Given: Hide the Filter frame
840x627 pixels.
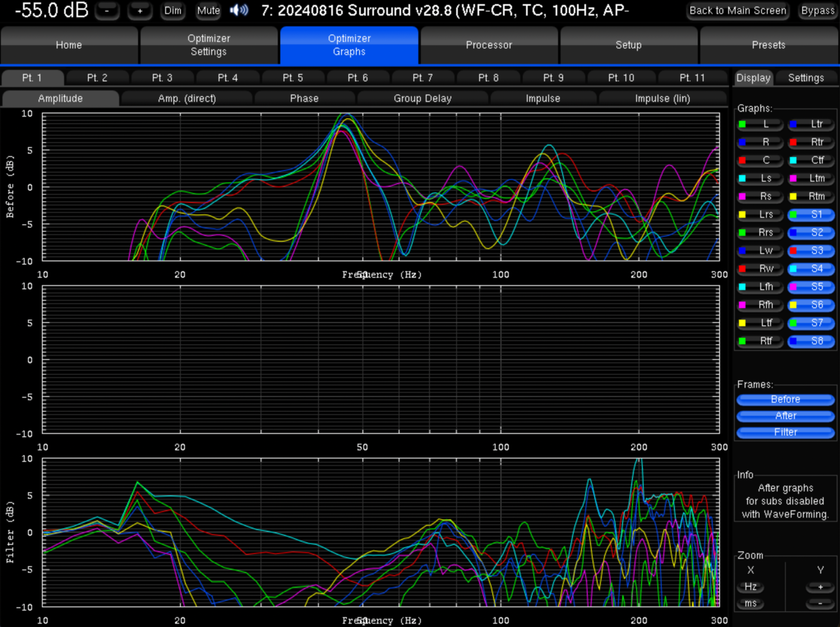Looking at the screenshot, I should tap(785, 432).
